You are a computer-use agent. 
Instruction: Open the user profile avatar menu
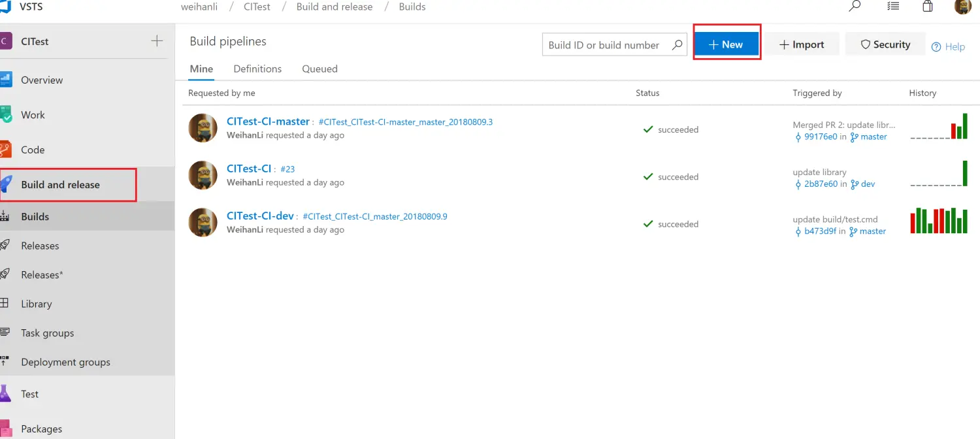(963, 7)
